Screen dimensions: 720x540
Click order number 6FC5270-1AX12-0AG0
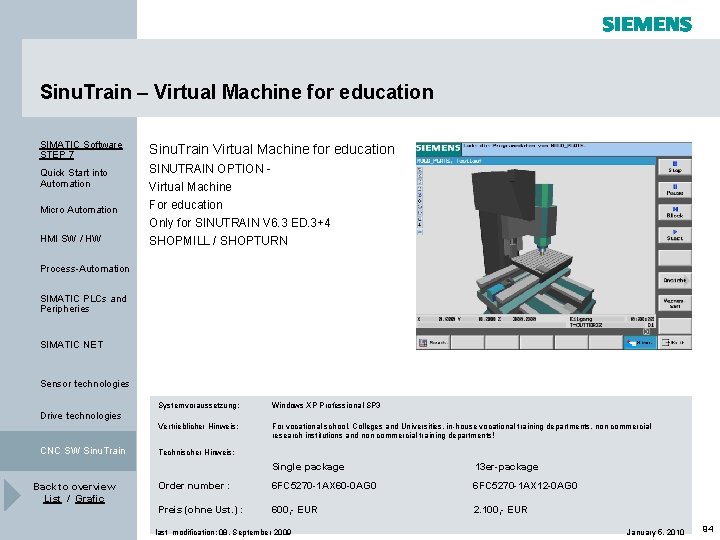tap(525, 485)
